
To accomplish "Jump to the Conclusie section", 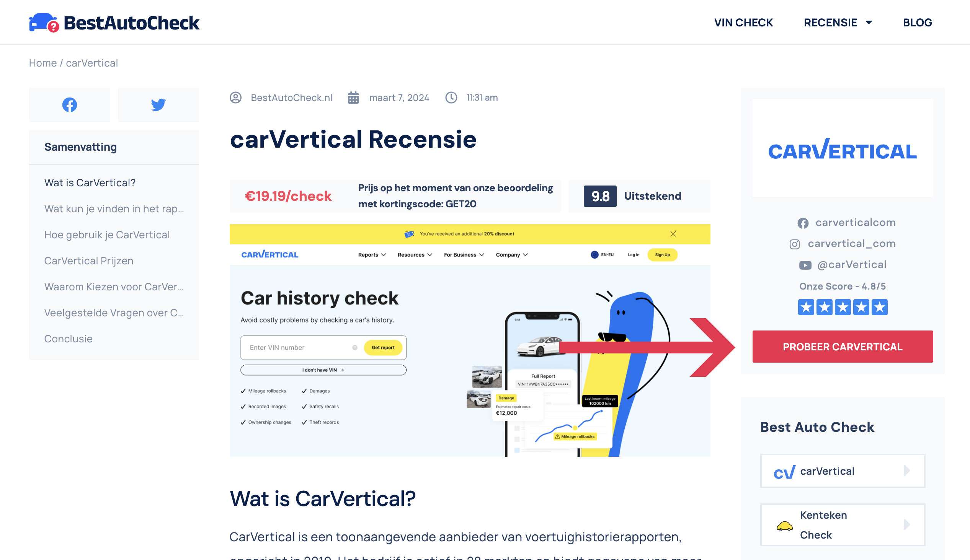I will (69, 339).
